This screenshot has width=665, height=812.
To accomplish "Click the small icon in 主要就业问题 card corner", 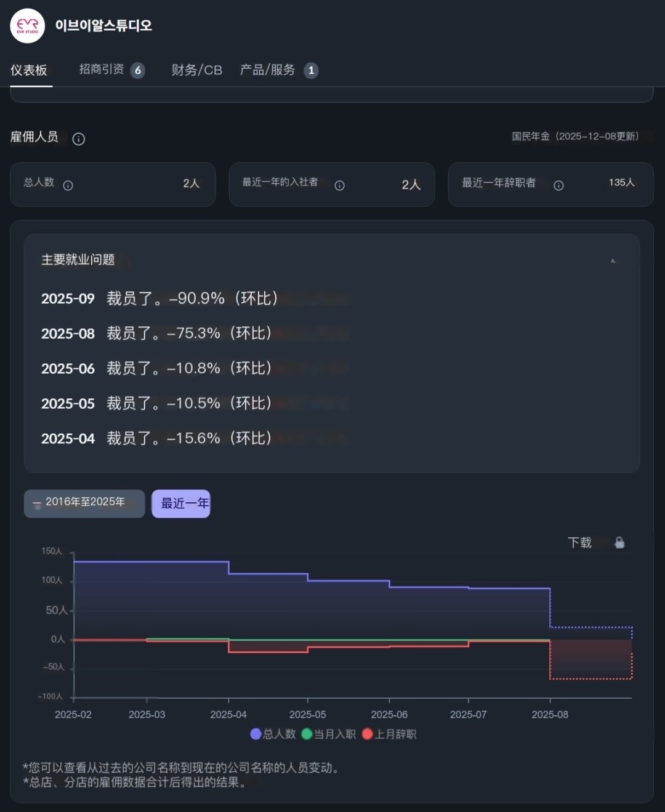I will point(613,261).
